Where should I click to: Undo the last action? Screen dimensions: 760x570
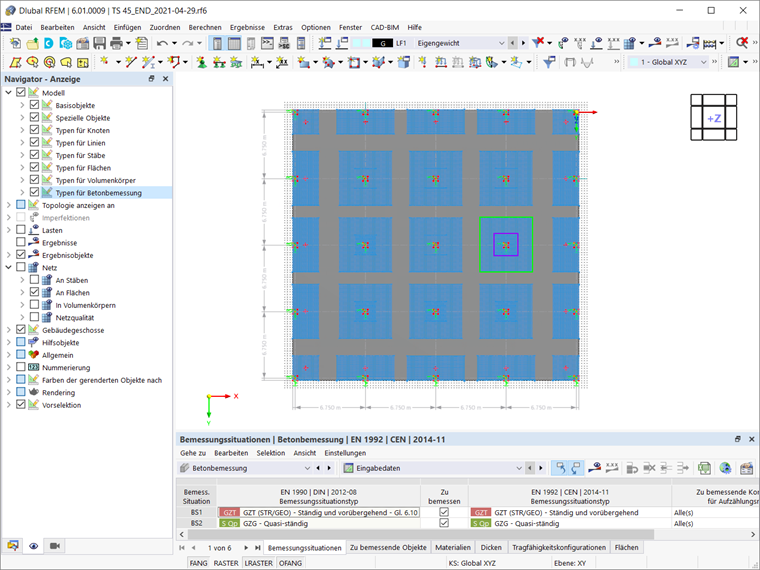[162, 43]
